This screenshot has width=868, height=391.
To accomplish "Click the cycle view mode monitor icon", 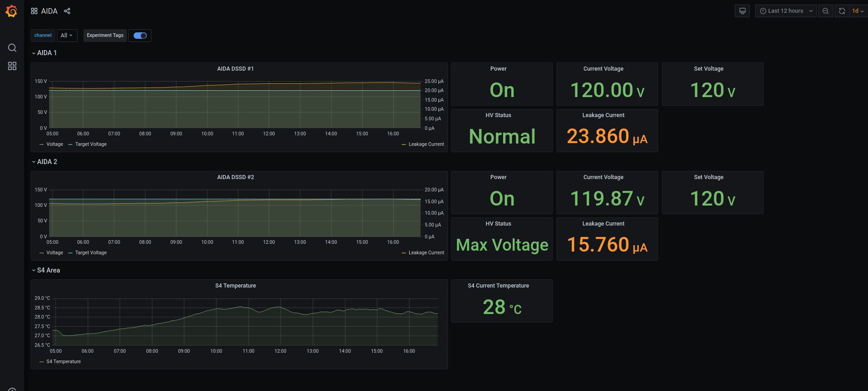I will coord(742,11).
